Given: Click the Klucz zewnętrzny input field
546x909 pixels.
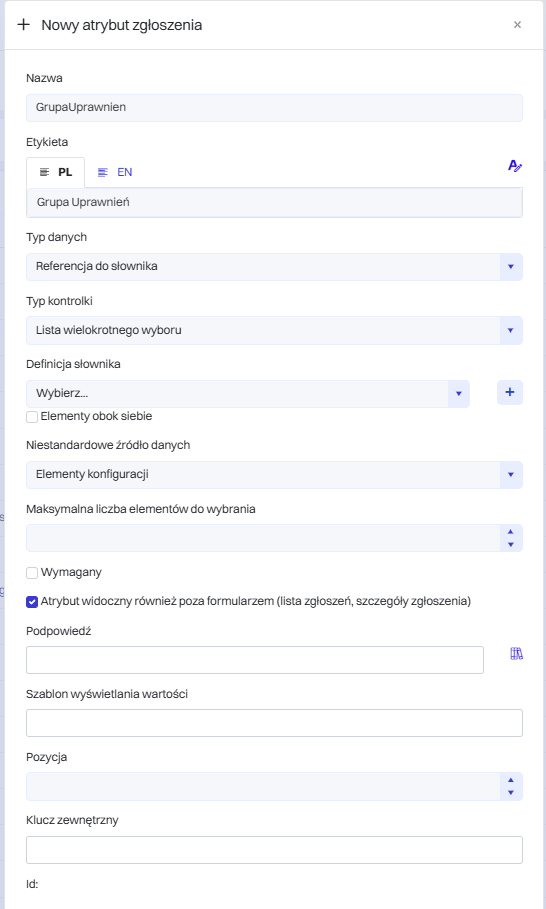Looking at the screenshot, I should (274, 850).
